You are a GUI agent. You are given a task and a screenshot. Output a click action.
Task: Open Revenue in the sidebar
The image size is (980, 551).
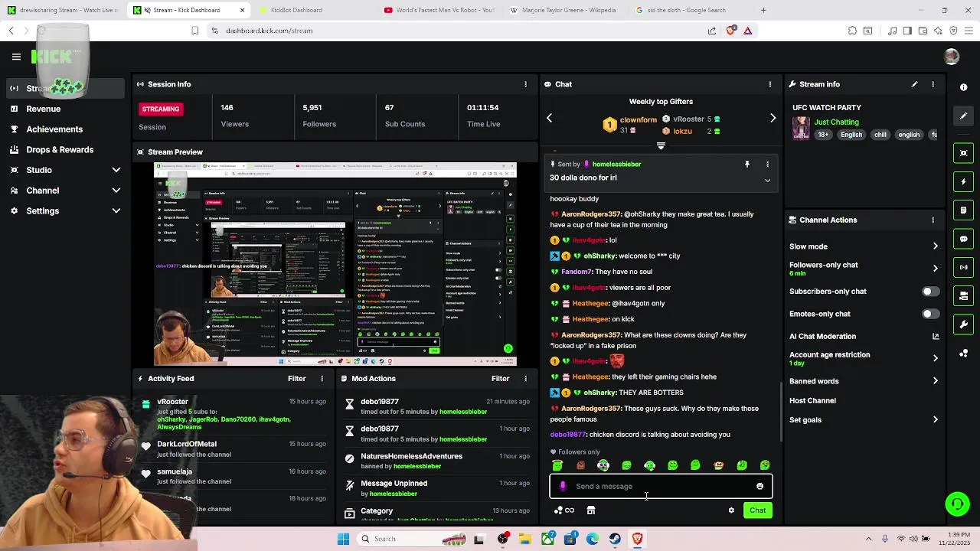coord(44,109)
